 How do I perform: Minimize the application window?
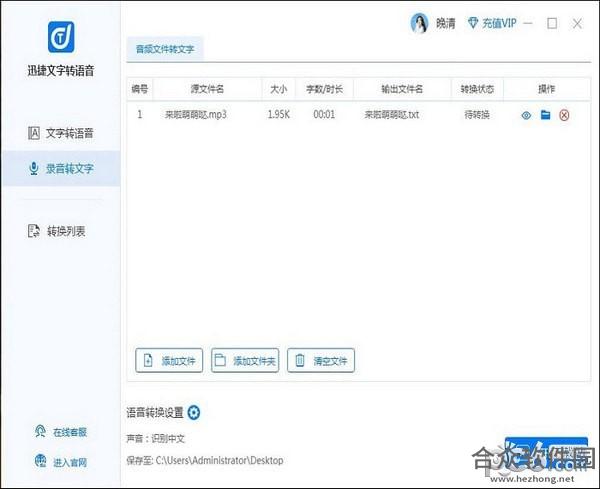click(x=528, y=23)
